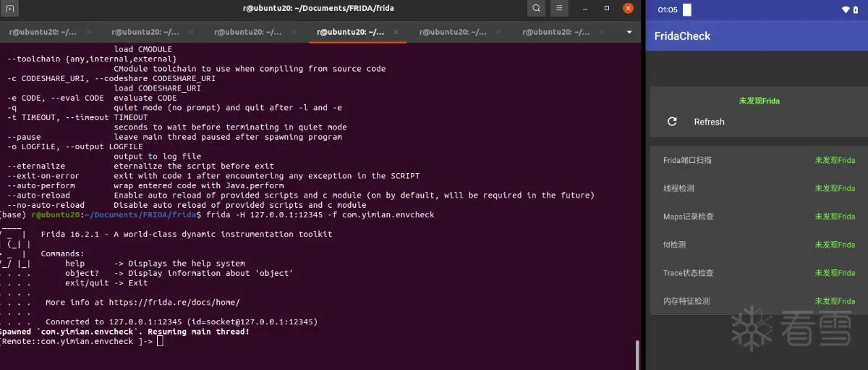868x370 pixels.
Task: Select the active highlighted terminal tab
Action: click(x=358, y=32)
